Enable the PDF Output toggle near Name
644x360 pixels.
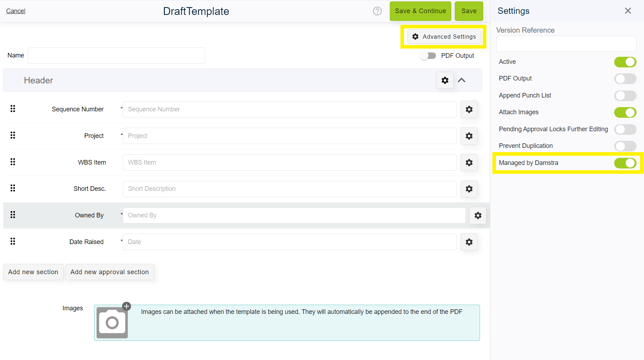428,56
